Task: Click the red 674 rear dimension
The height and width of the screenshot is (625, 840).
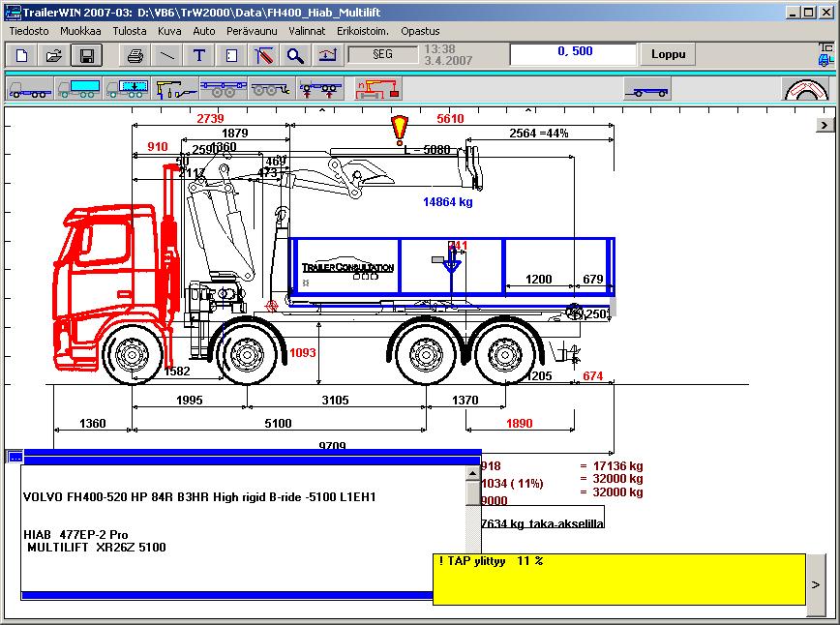Action: [x=592, y=376]
